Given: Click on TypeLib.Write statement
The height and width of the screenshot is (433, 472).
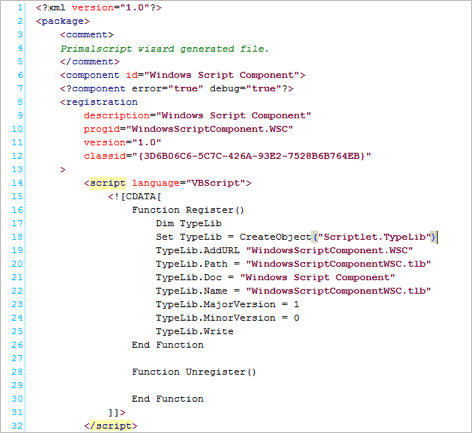Looking at the screenshot, I should [x=194, y=331].
